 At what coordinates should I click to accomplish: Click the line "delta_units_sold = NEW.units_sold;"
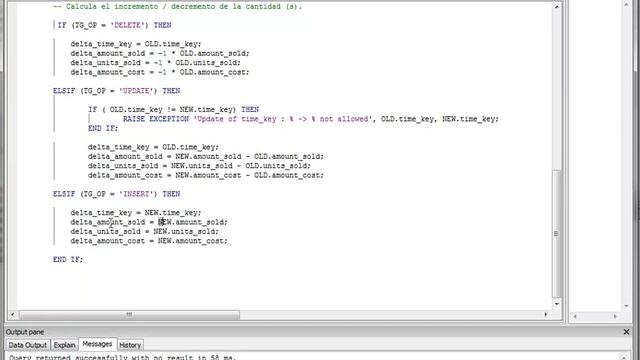144,231
